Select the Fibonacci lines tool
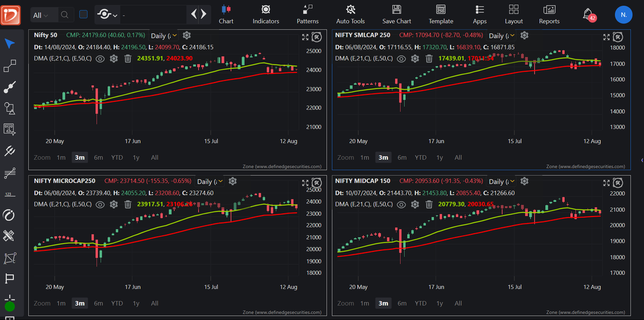The width and height of the screenshot is (644, 320). coord(9,173)
